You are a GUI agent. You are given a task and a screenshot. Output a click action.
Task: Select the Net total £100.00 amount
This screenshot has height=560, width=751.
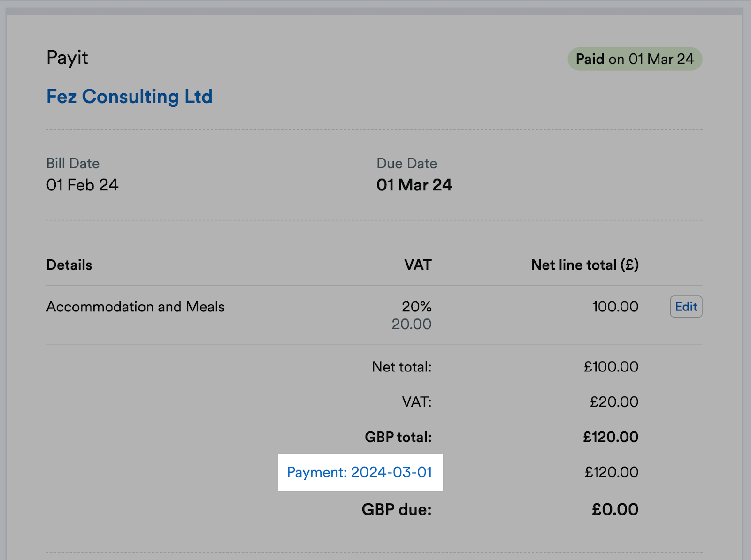610,367
